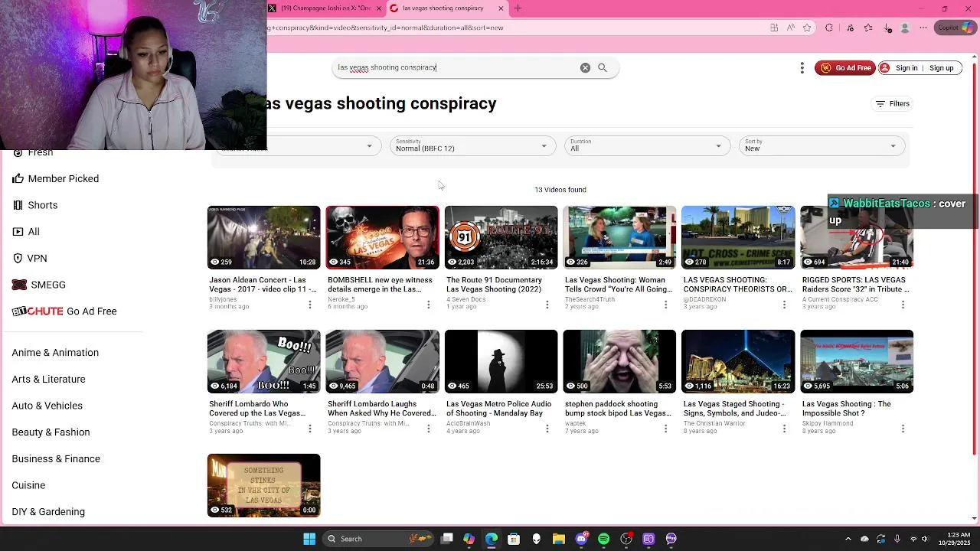Click the Sign in link
This screenshot has height=551, width=980.
point(906,68)
